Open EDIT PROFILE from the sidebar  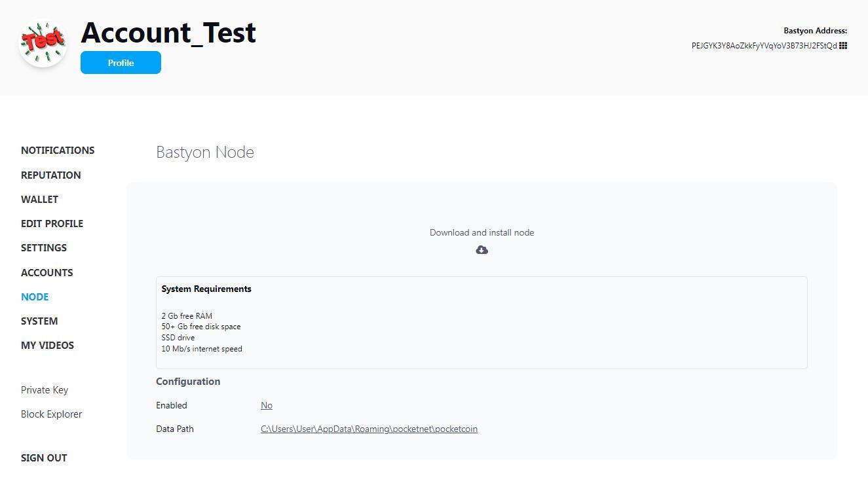click(x=52, y=223)
